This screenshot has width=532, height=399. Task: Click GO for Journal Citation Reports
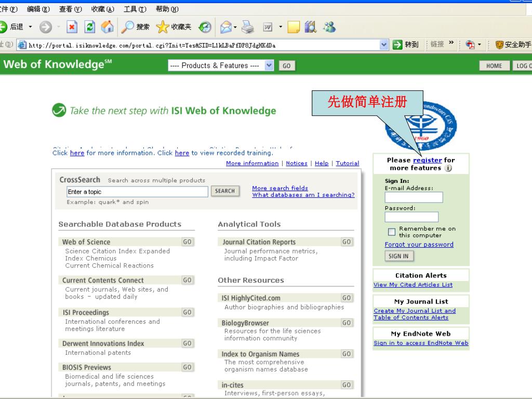(347, 242)
